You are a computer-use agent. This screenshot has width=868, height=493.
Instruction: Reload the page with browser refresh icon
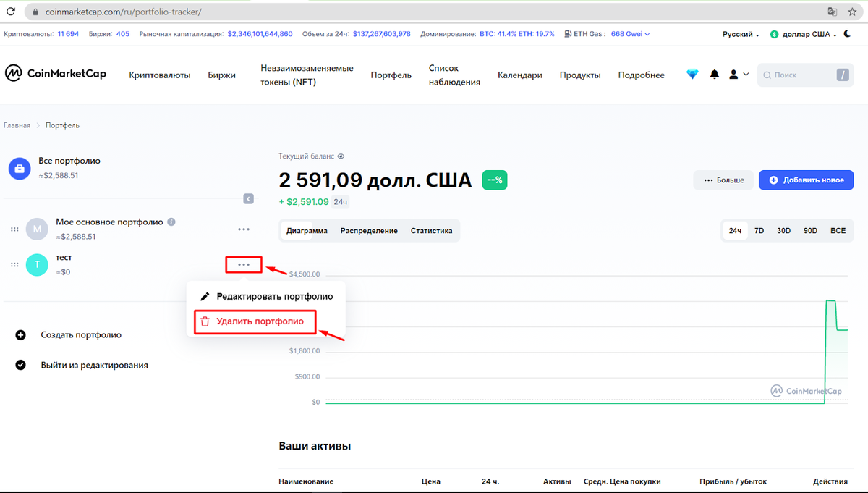pyautogui.click(x=11, y=12)
